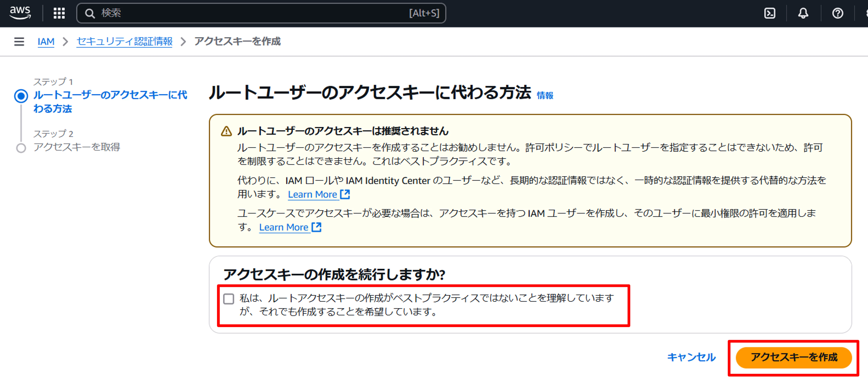Viewport: 868px width, 386px height.
Task: Click heading ルートユーザーのアクセスキーは推奨されません
Action: (343, 131)
